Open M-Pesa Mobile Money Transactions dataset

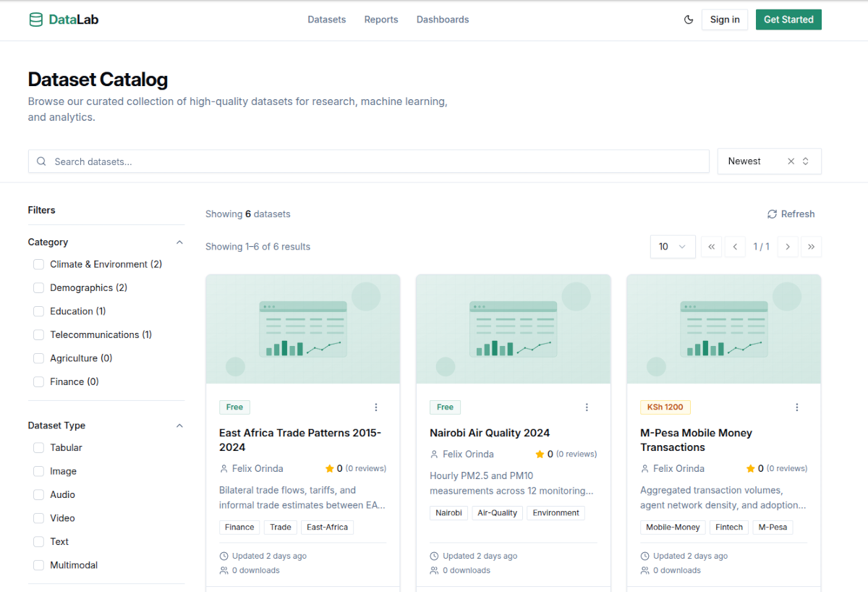pyautogui.click(x=697, y=440)
